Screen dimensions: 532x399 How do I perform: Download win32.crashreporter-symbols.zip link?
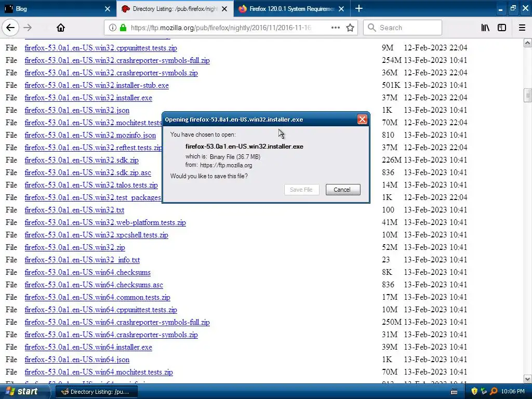tap(111, 73)
